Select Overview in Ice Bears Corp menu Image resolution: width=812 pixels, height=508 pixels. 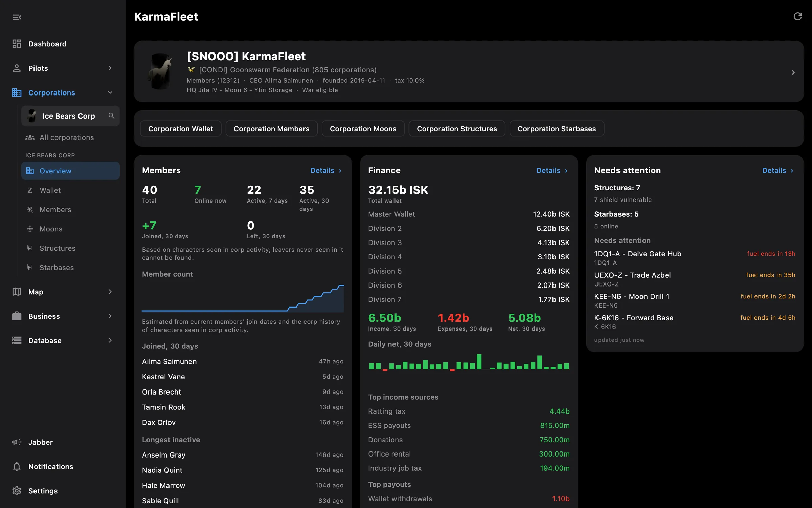point(70,171)
